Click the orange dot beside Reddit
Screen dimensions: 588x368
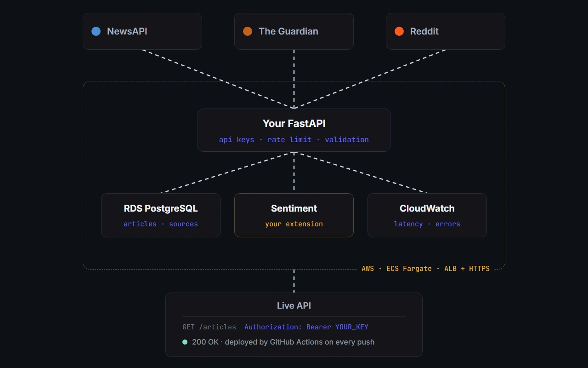coord(399,31)
